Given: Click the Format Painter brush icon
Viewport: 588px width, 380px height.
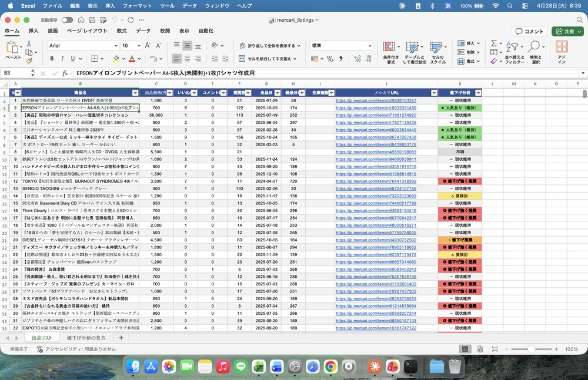Looking at the screenshot, I should point(29,60).
